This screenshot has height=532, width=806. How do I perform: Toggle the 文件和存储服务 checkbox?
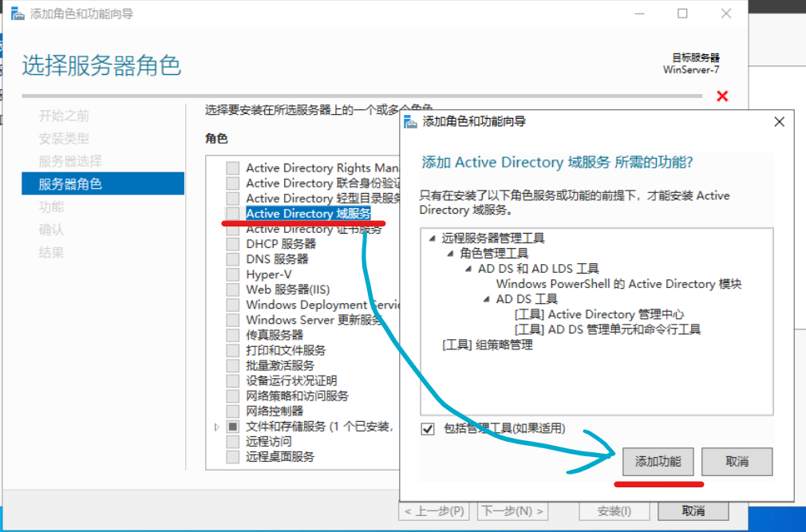[233, 426]
